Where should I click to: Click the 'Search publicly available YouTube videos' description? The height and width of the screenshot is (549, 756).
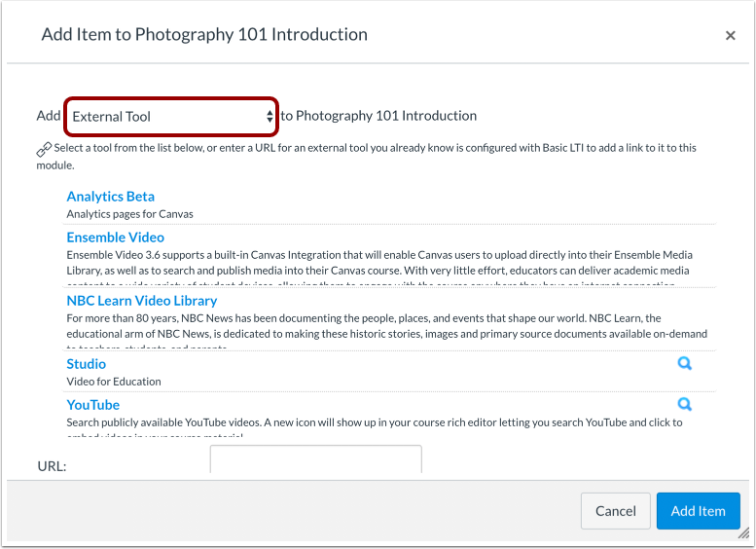pyautogui.click(x=375, y=426)
